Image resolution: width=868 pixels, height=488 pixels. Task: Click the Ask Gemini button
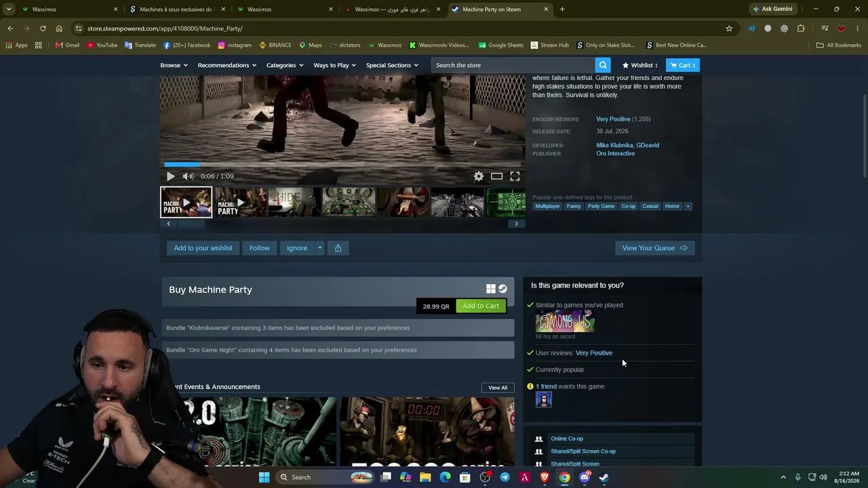pos(772,9)
